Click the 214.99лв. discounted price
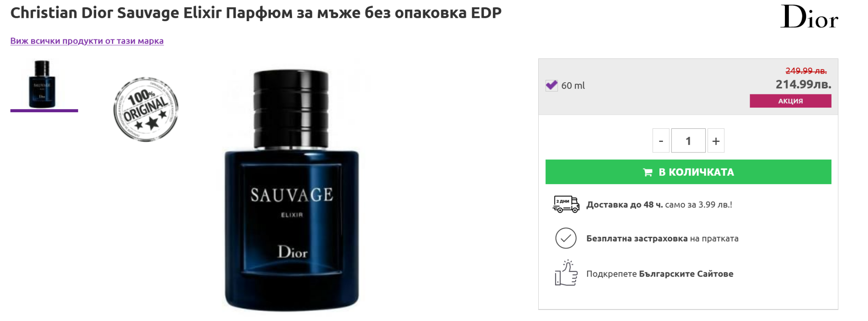868x321 pixels. (803, 84)
